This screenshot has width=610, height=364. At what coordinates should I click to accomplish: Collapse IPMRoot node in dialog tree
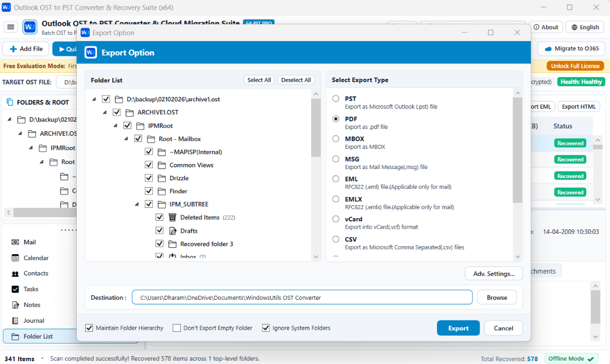pyautogui.click(x=116, y=126)
